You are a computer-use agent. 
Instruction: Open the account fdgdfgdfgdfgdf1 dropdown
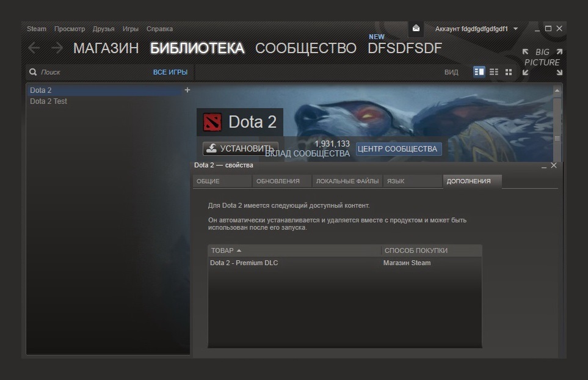[476, 29]
